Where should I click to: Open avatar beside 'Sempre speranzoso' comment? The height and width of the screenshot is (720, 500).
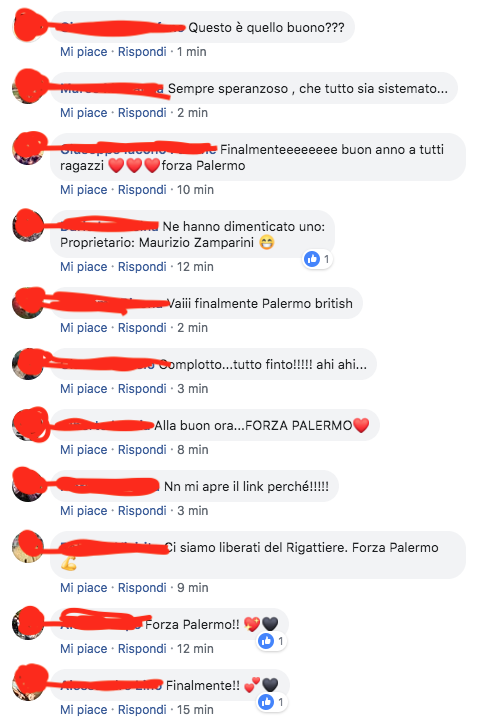(28, 87)
